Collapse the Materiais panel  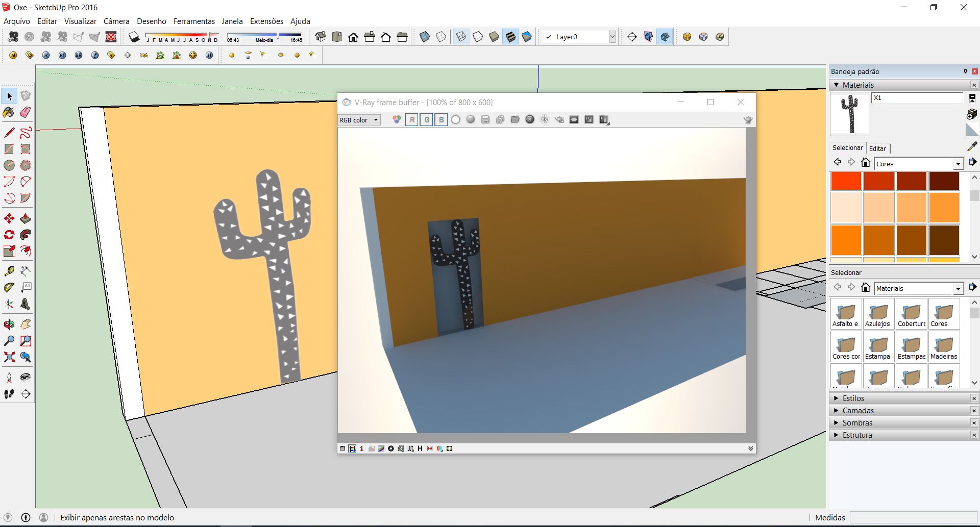click(836, 85)
